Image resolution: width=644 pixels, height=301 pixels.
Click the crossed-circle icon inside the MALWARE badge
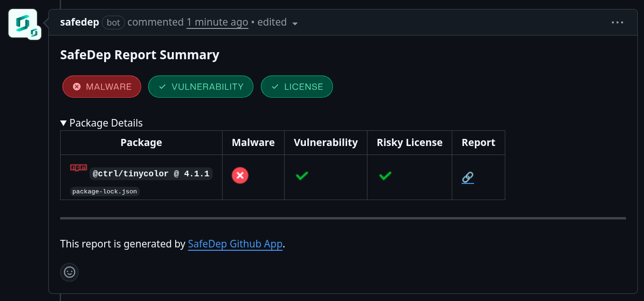[x=77, y=86]
